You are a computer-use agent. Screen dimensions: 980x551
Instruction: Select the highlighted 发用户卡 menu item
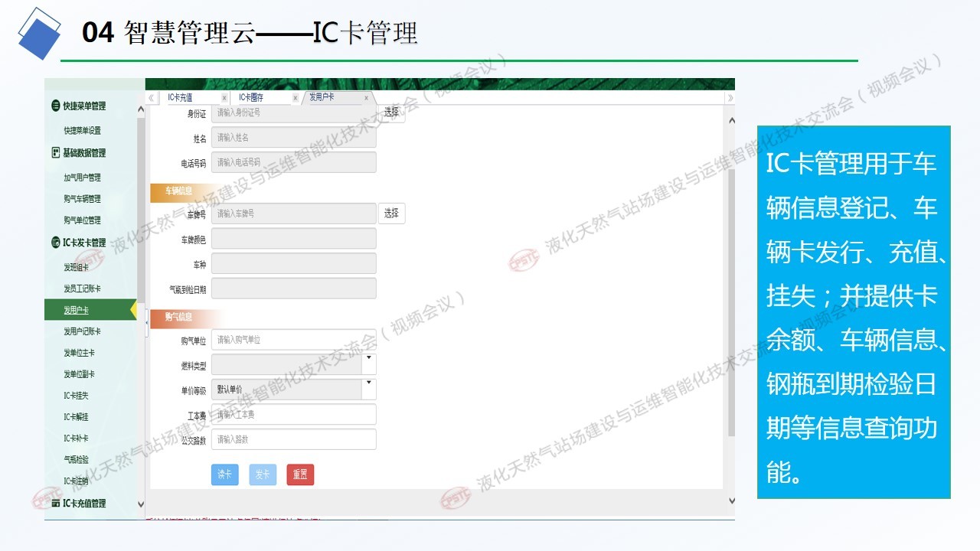coord(90,310)
